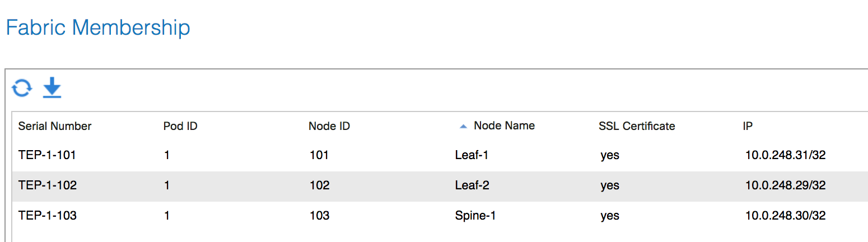
Task: Sort by the Serial Number column header
Action: pyautogui.click(x=55, y=126)
